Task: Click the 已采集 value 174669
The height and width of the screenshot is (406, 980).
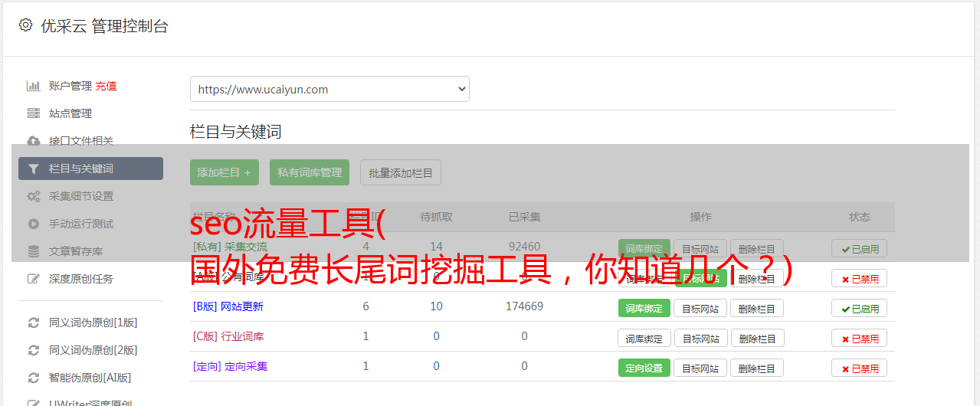Action: tap(524, 306)
